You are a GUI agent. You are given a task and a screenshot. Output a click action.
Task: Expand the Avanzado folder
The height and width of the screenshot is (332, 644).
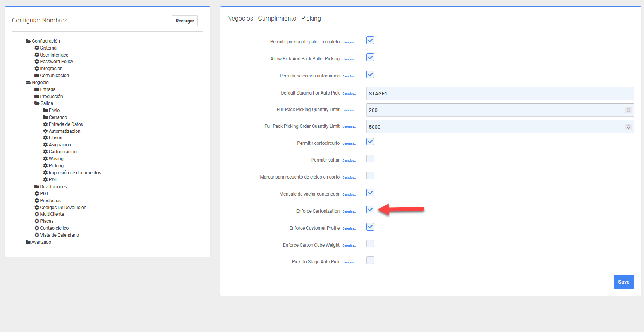coord(41,242)
